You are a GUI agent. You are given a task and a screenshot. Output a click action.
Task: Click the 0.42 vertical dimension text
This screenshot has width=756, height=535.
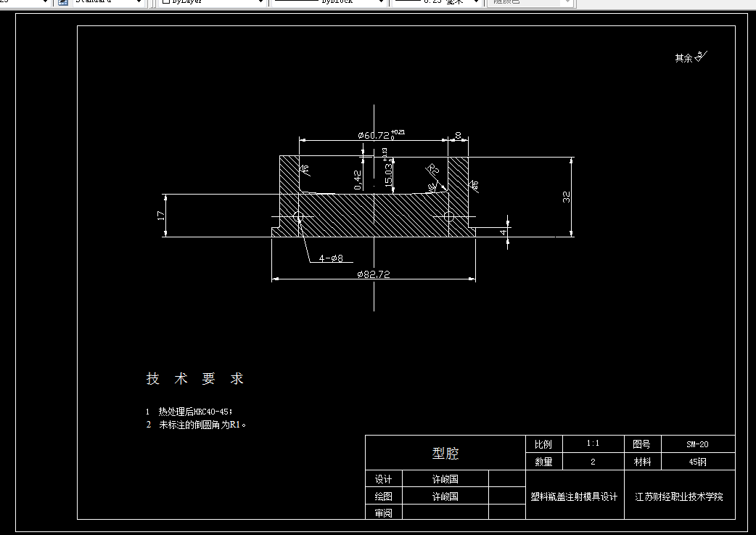tap(357, 179)
